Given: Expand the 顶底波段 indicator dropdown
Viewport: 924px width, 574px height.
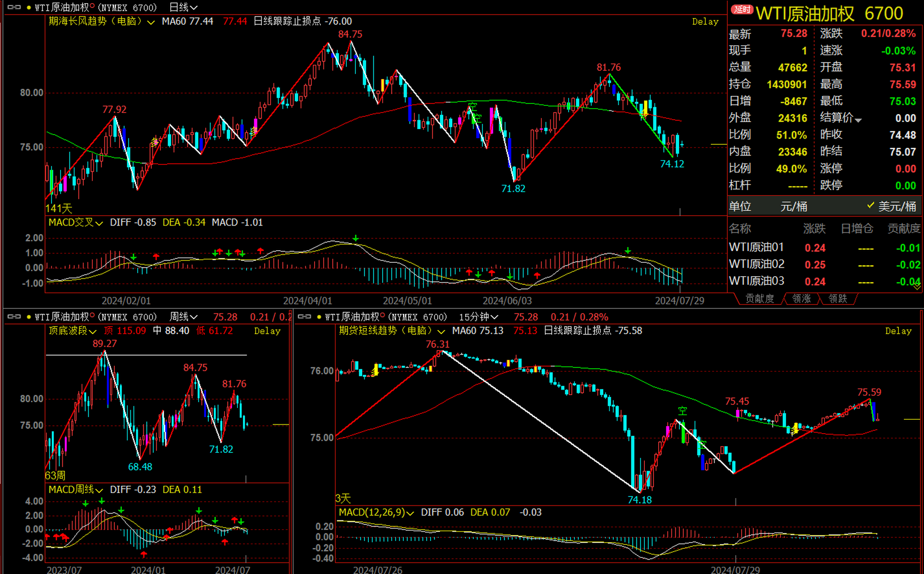Looking at the screenshot, I should coord(93,331).
